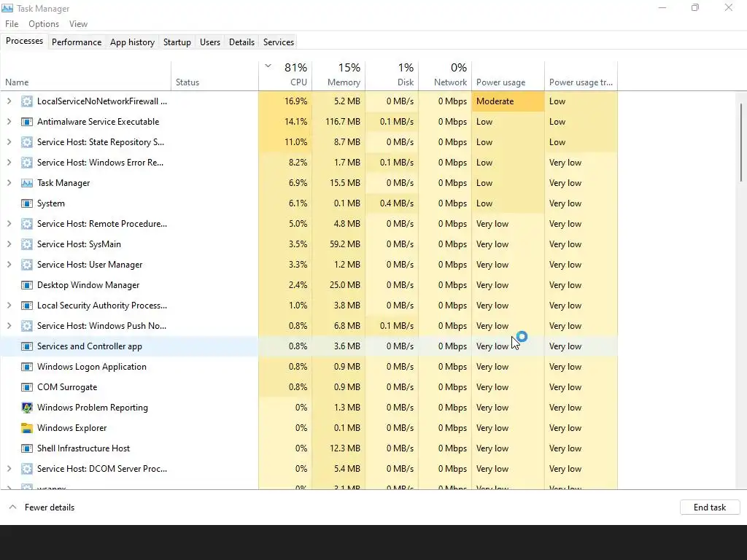
Task: Open the View menu
Action: pos(78,24)
